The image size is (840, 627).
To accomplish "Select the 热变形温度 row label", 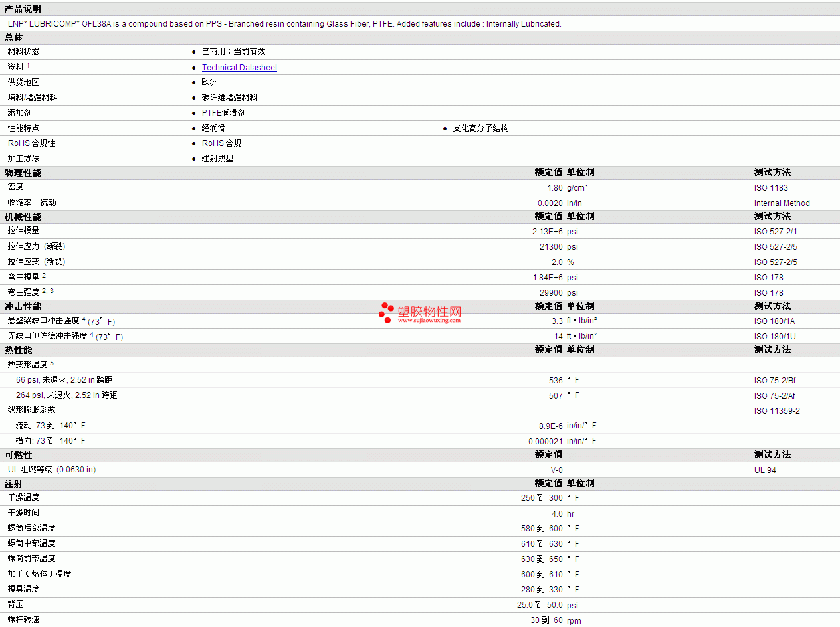I will (x=31, y=364).
